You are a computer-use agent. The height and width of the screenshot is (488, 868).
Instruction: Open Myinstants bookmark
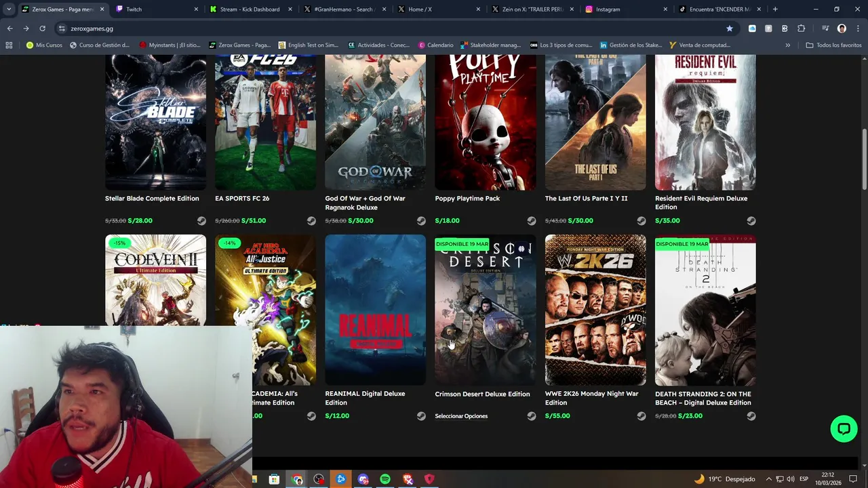170,45
